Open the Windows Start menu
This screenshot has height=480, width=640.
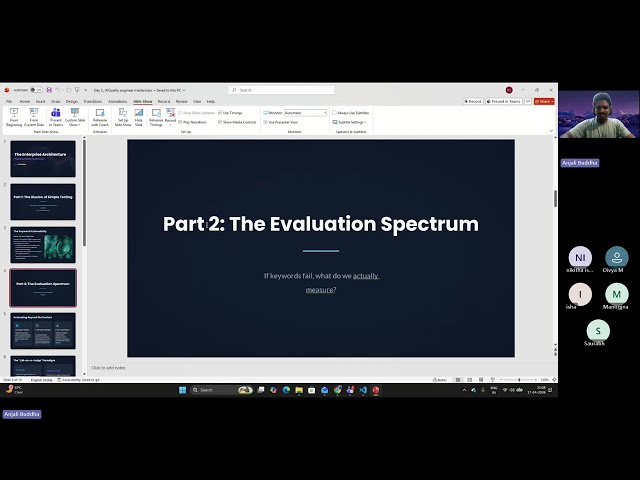coord(182,390)
